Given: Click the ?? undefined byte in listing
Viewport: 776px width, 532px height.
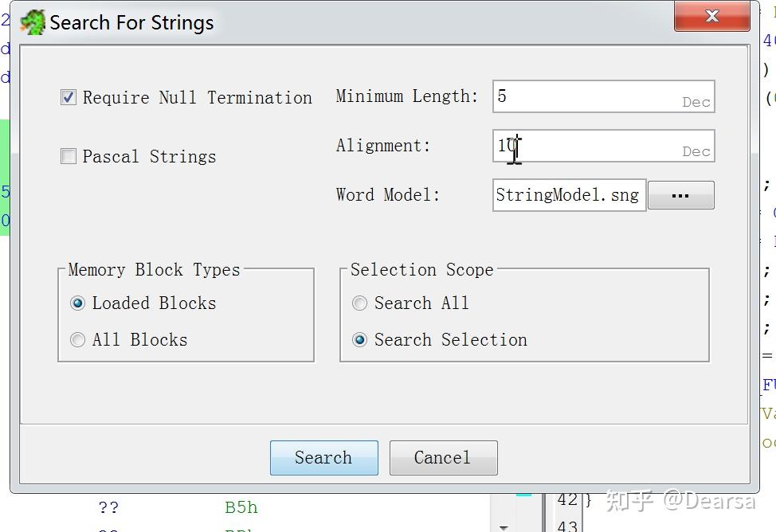Looking at the screenshot, I should click(108, 507).
